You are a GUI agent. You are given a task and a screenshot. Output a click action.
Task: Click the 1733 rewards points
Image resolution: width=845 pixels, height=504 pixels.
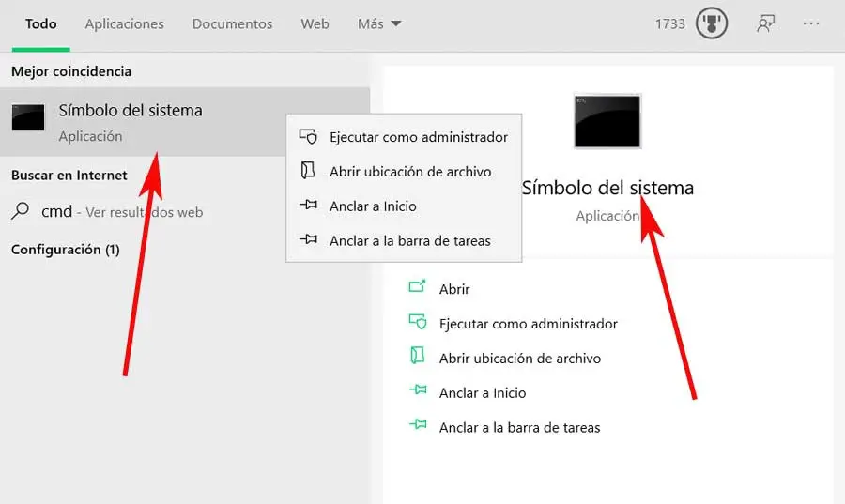(669, 23)
